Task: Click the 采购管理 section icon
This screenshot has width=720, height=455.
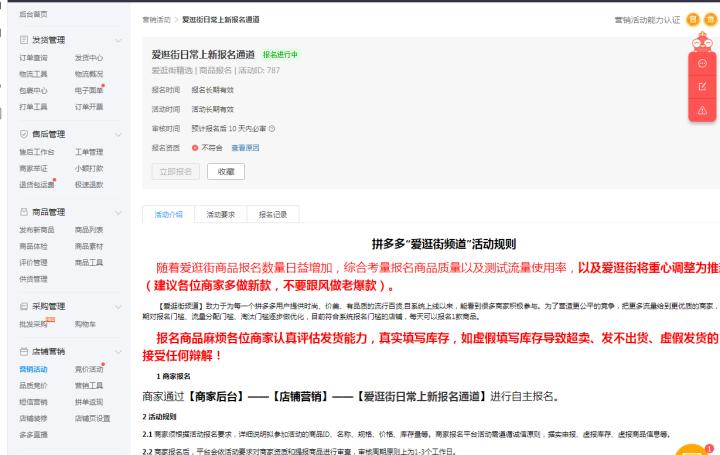Action: point(24,306)
